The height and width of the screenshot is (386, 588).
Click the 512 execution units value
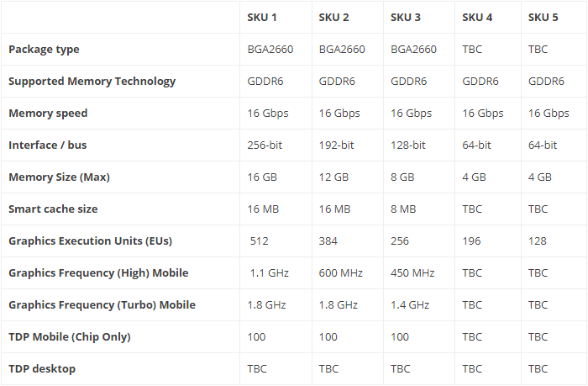[259, 241]
